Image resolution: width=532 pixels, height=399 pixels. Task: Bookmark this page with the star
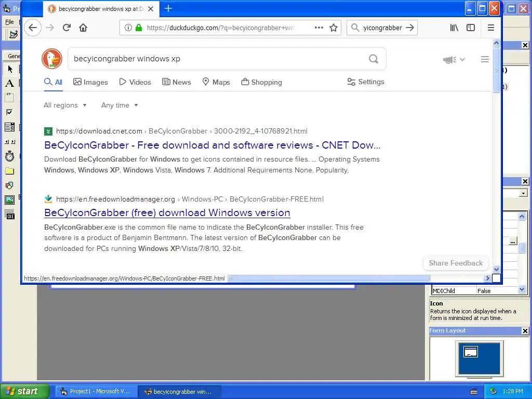click(x=334, y=28)
